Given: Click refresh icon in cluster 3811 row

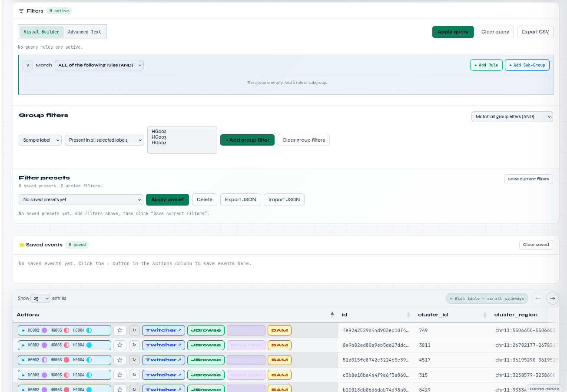Looking at the screenshot, I should (134, 345).
